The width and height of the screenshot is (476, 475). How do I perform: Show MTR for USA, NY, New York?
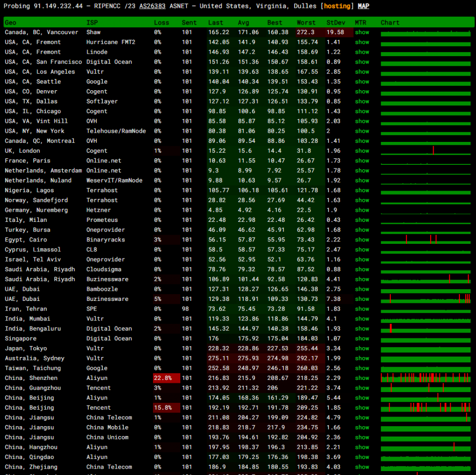pos(362,131)
